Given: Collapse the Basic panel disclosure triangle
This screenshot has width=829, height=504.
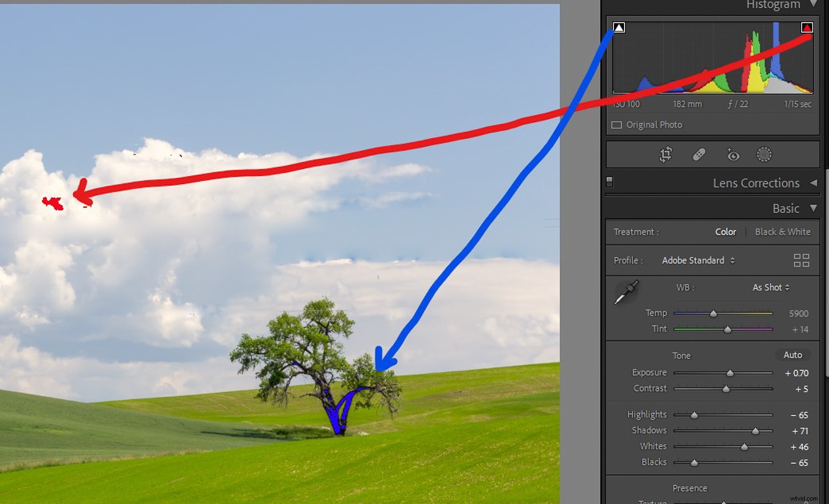Looking at the screenshot, I should tap(814, 208).
